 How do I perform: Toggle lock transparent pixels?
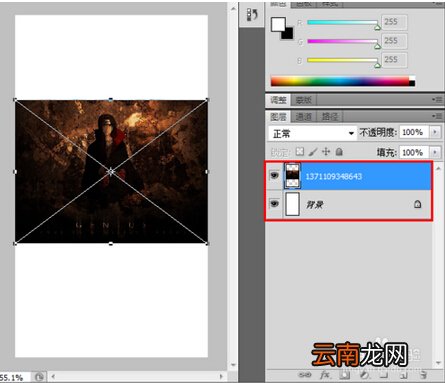coord(300,152)
